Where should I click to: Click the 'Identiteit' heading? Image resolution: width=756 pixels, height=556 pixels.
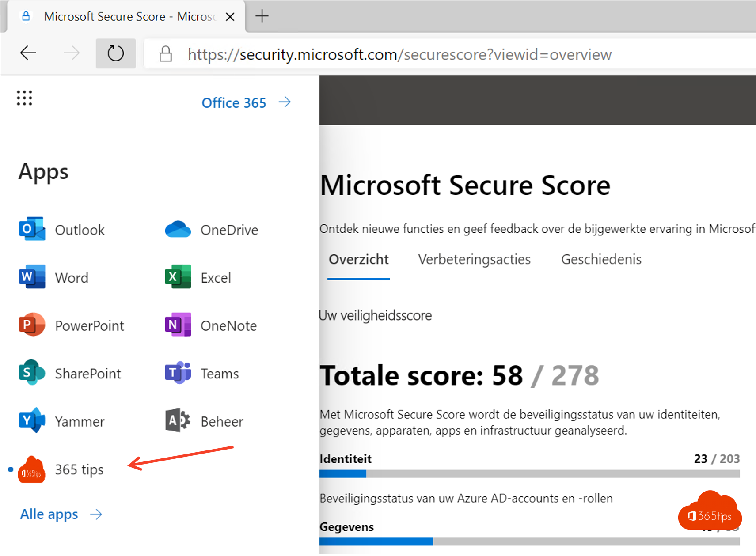[x=346, y=459]
